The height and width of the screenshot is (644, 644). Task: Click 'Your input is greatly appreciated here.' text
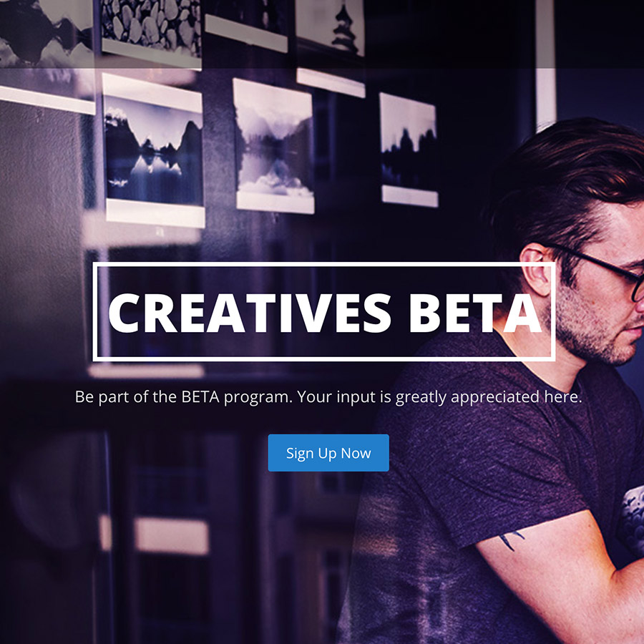pyautogui.click(x=439, y=397)
